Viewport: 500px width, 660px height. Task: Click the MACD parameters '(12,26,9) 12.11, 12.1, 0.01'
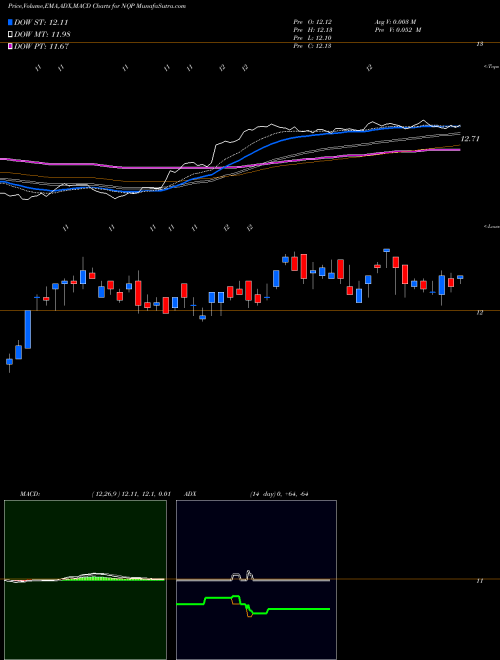click(x=130, y=494)
